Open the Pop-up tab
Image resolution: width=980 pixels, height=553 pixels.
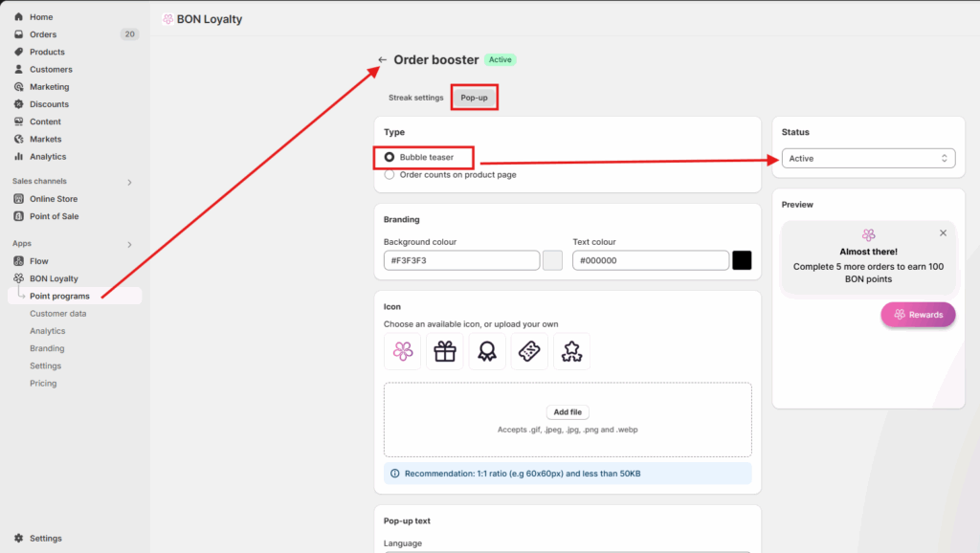474,98
